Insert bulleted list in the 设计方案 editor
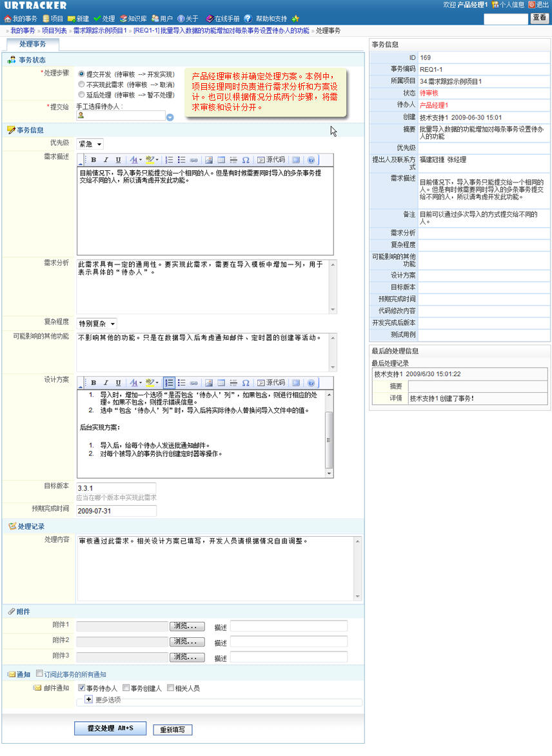Viewport: 552px width, 756px height. click(x=181, y=383)
